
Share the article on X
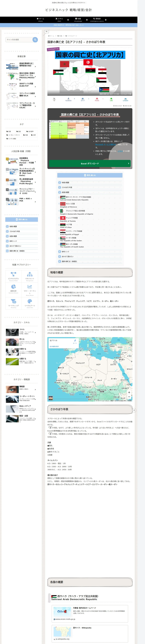[x=54, y=99]
